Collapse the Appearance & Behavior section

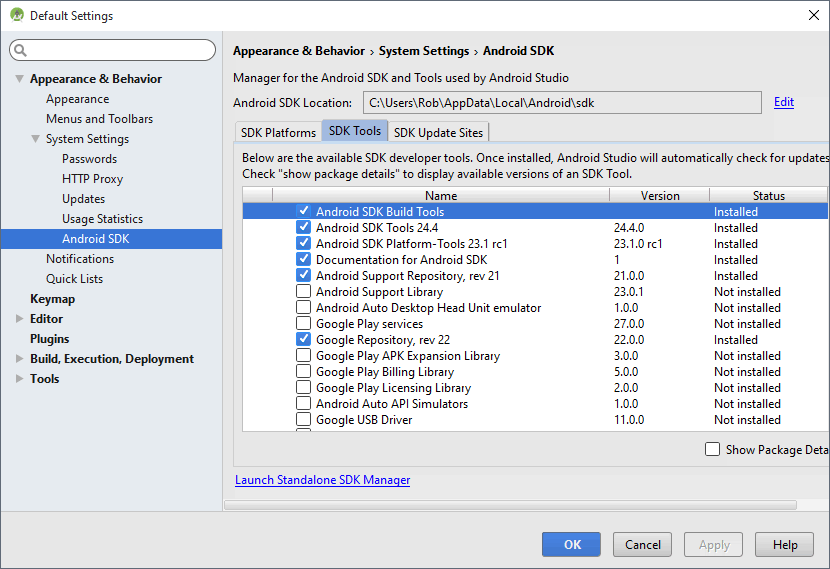[20, 79]
